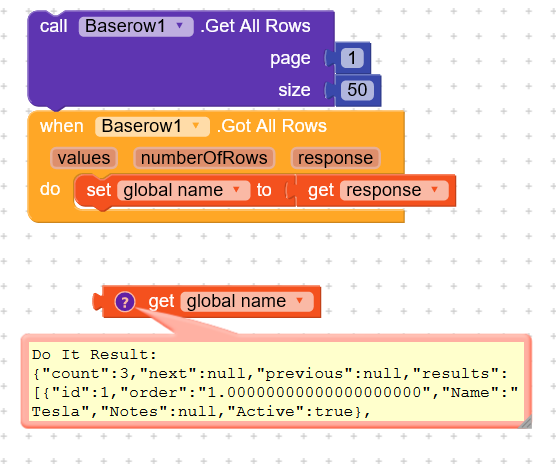Image resolution: width=556 pixels, height=464 pixels.
Task: Select the values event parameter
Action: 84,158
